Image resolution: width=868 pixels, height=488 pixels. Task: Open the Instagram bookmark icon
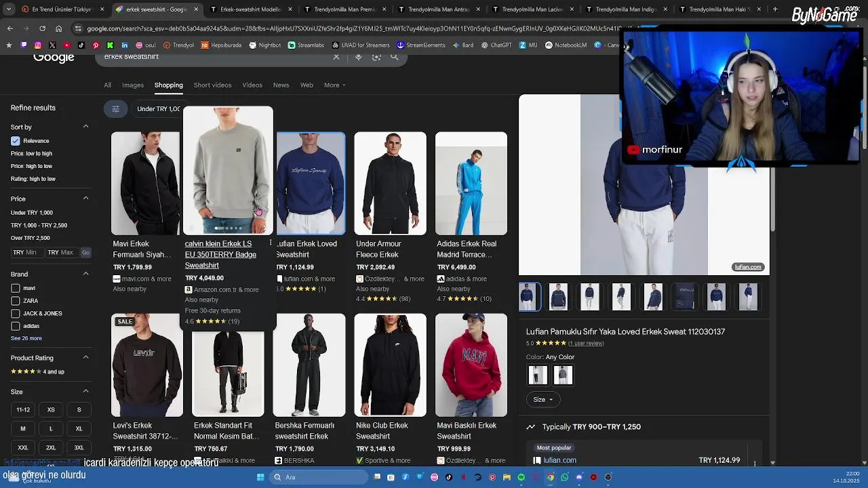38,45
